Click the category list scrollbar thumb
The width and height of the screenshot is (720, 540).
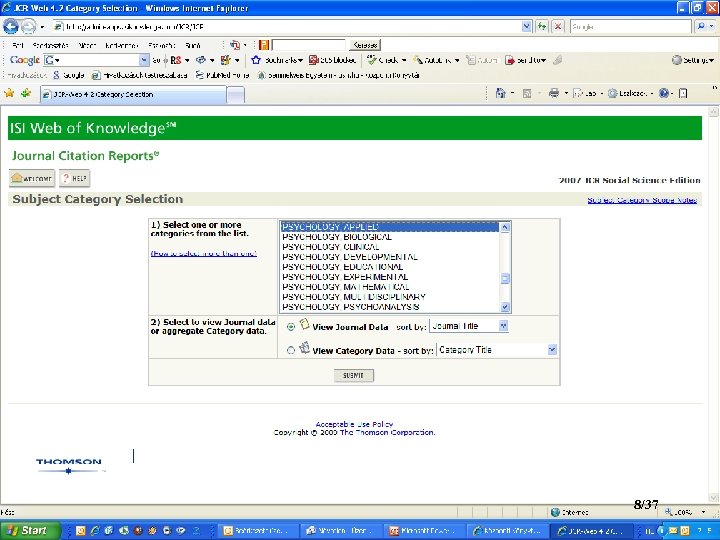coord(505,278)
